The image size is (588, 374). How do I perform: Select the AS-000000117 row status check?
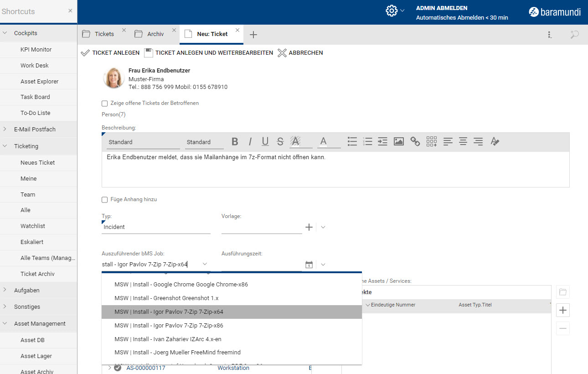(x=118, y=368)
